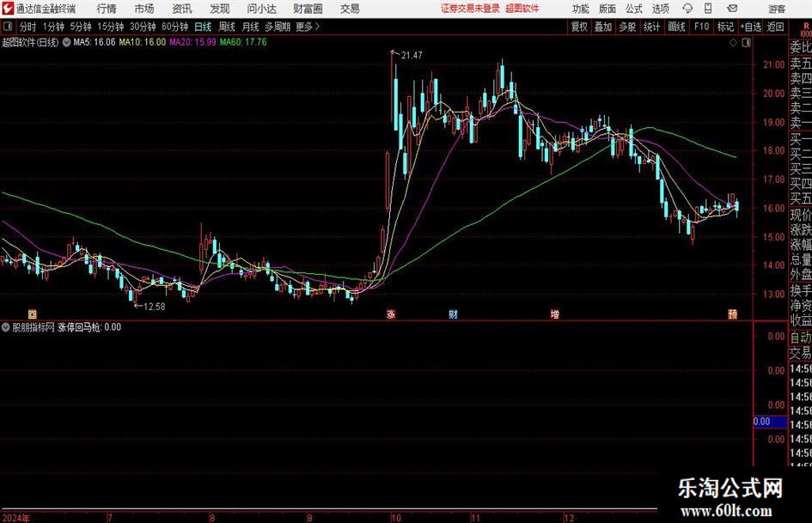Open the 交易 menu
Screen dimensions: 812x523
pos(350,9)
